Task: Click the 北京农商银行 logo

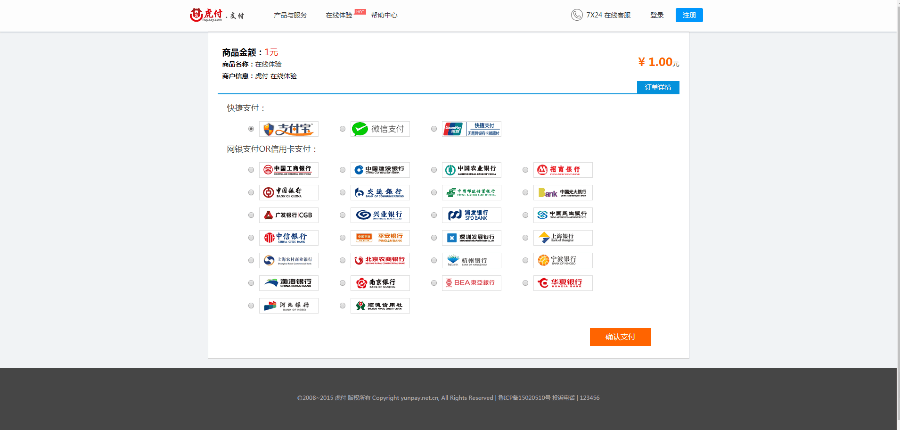Action: point(380,261)
